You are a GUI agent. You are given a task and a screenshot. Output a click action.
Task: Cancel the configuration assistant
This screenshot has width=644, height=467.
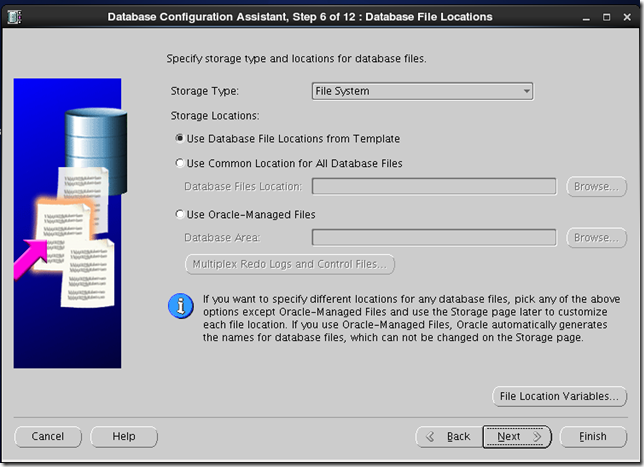48,436
